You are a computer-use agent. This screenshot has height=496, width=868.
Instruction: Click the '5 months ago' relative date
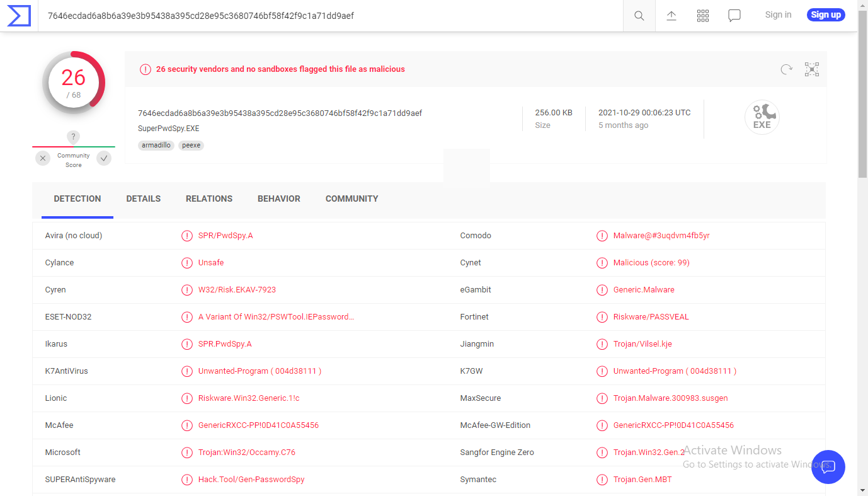623,125
